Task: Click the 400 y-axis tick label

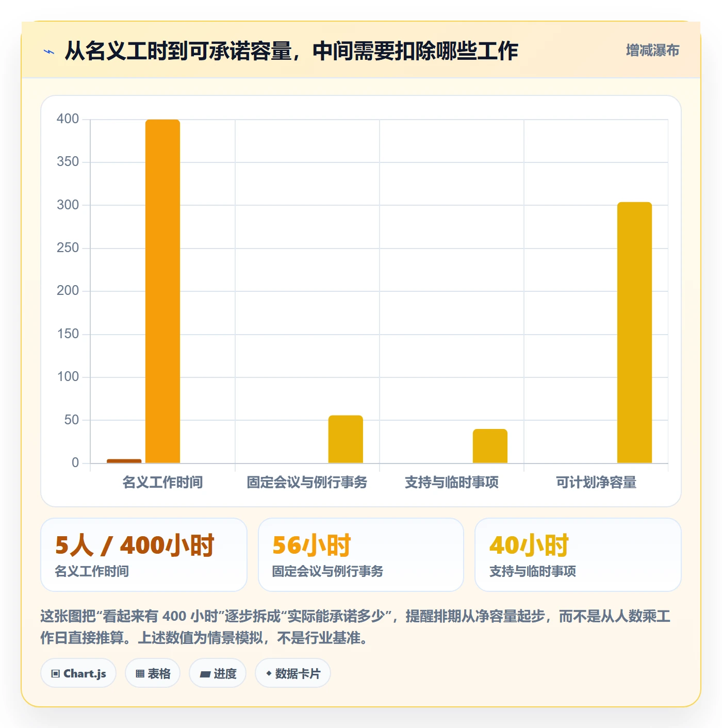Action: coord(68,119)
